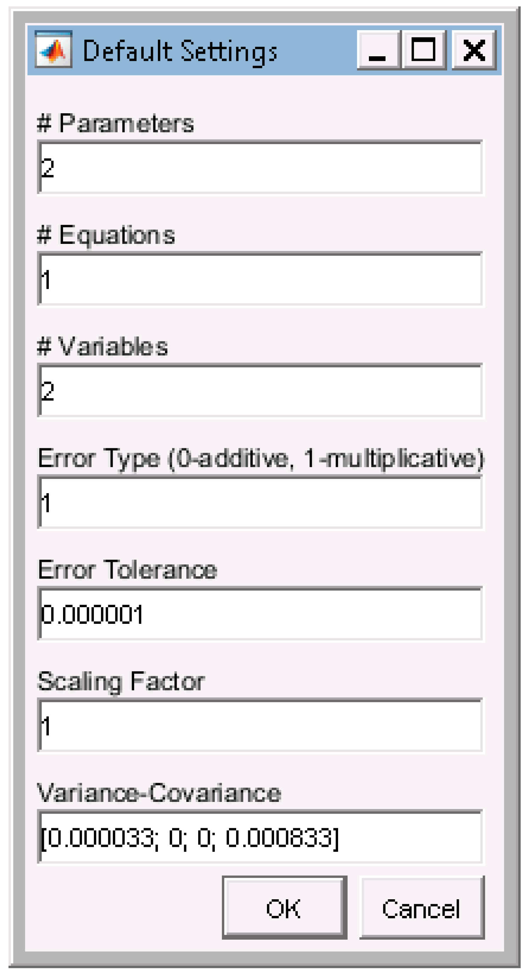Image resolution: width=530 pixels, height=980 pixels.
Task: Click the MATLAB icon in title bar
Action: pos(53,50)
